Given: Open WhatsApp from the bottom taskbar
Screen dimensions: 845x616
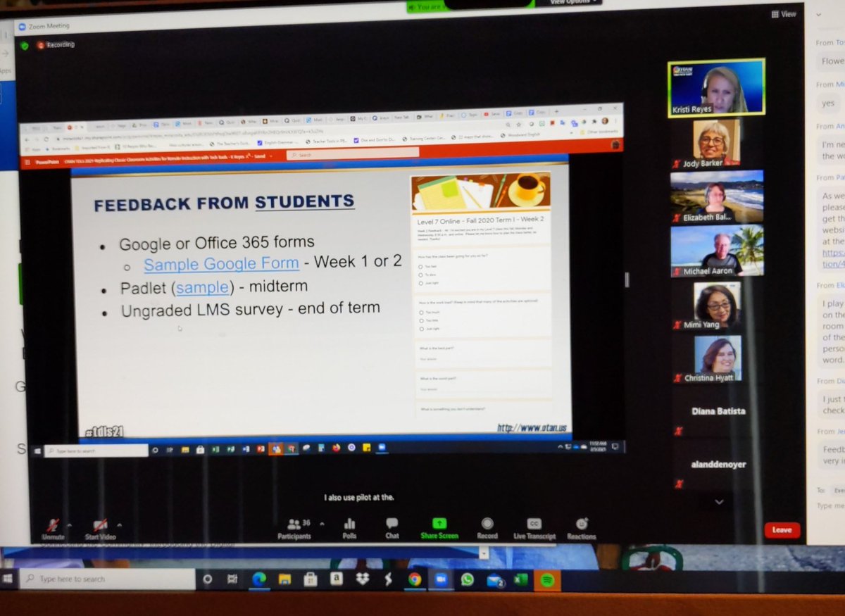Looking at the screenshot, I should pyautogui.click(x=467, y=579).
